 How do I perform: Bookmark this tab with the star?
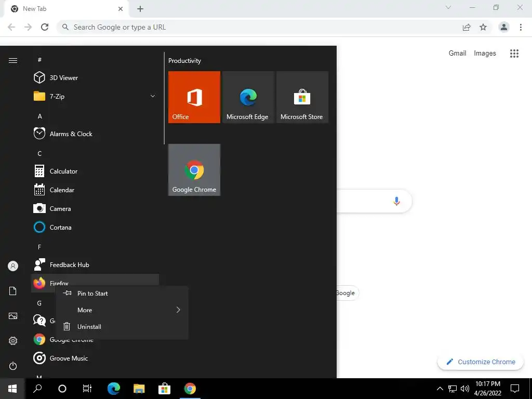click(483, 27)
